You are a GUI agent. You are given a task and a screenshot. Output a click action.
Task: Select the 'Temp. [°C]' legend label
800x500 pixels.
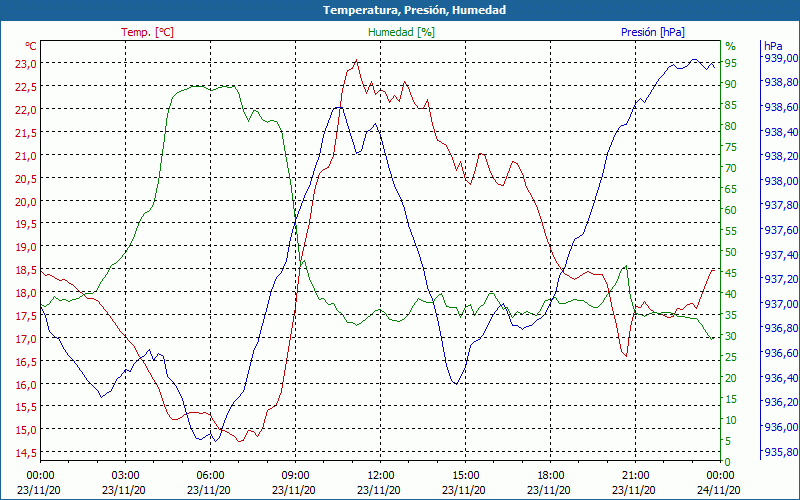[x=147, y=32]
